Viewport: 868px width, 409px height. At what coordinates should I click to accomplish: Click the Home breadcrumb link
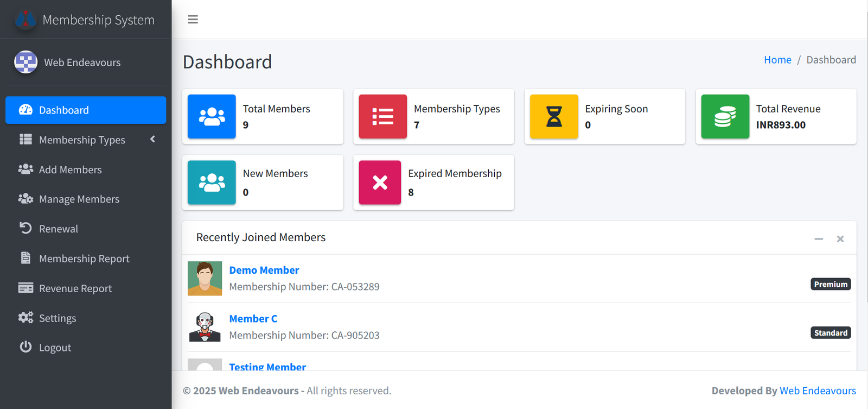[777, 60]
